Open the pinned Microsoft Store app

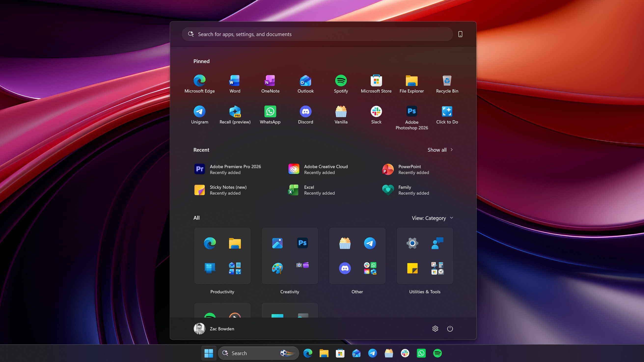click(376, 84)
